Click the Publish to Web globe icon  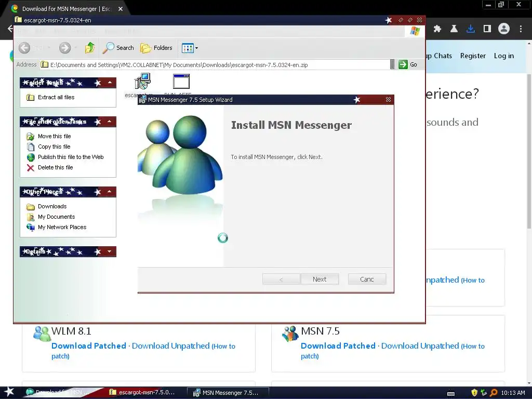[x=31, y=157]
